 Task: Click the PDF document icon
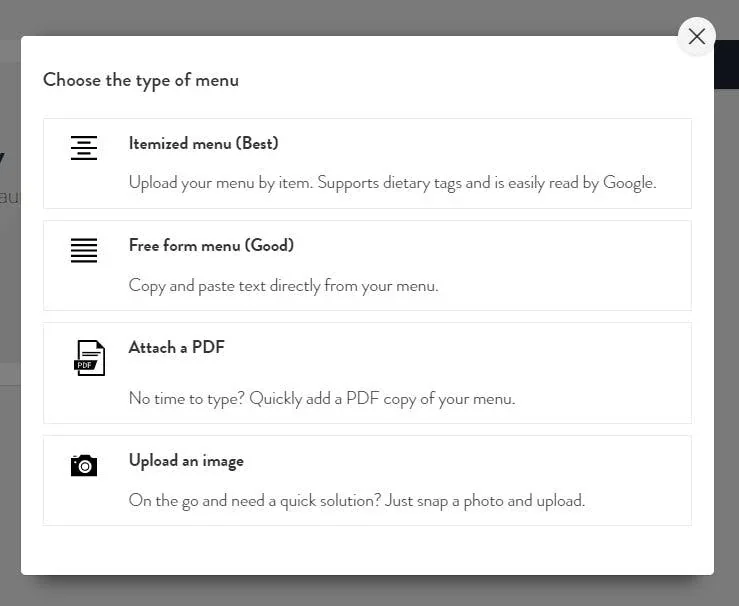point(90,358)
